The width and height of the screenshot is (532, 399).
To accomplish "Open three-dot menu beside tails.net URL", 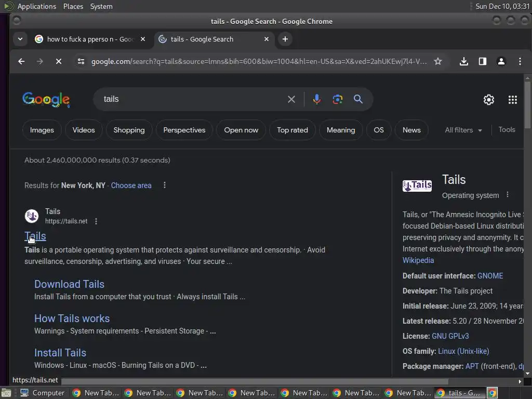I will tap(96, 221).
